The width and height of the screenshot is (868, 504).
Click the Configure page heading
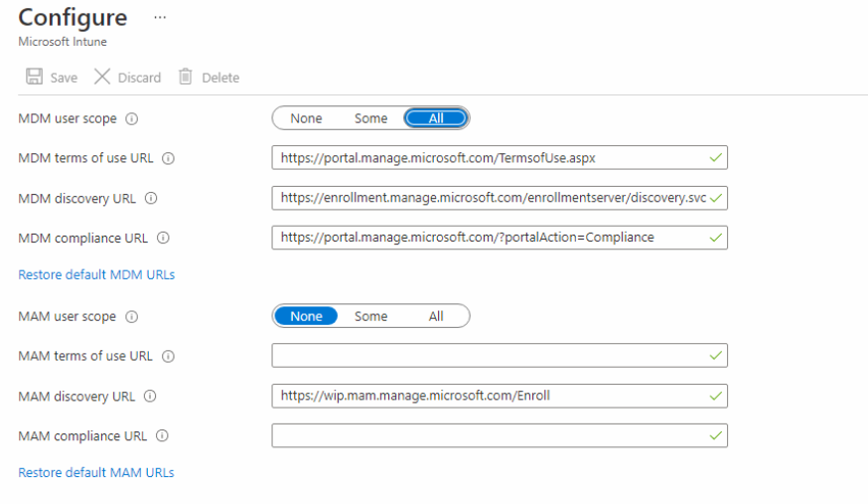(x=73, y=18)
